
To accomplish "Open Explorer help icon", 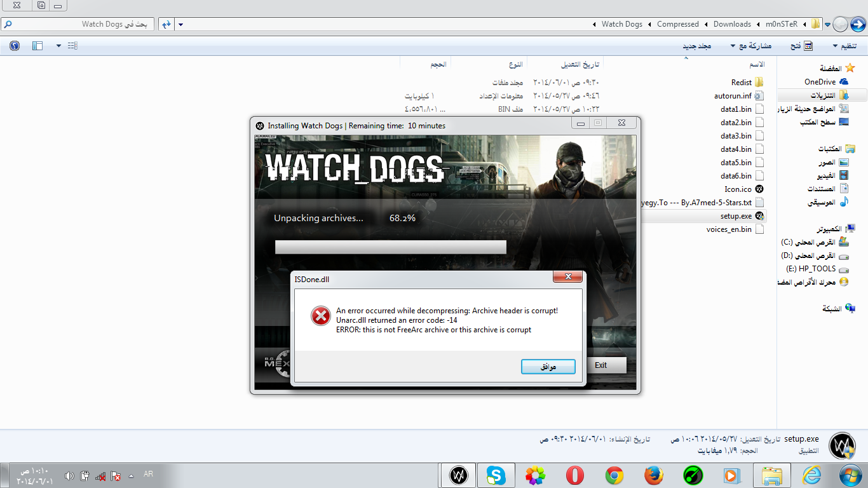I will click(x=15, y=46).
